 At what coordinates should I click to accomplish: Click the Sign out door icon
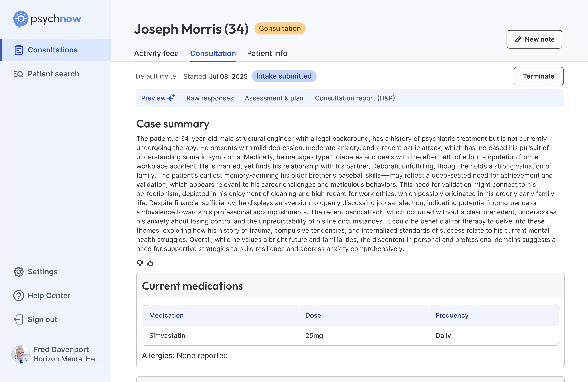19,319
